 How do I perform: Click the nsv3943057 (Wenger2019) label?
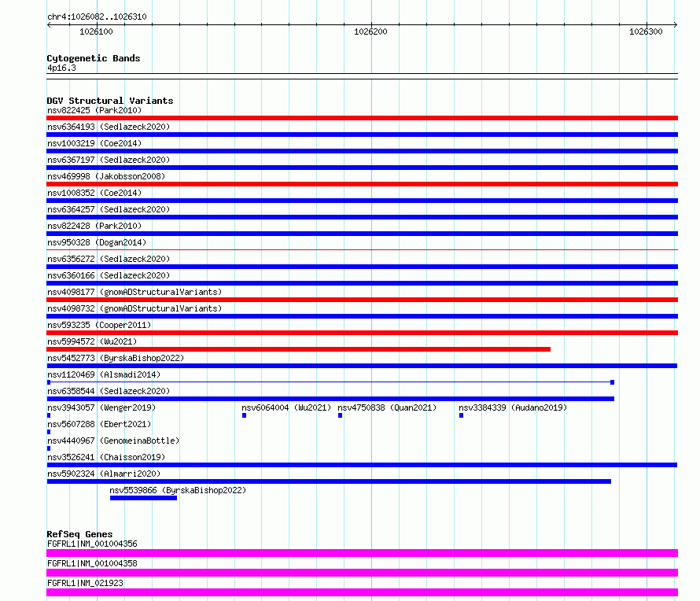[x=101, y=407]
